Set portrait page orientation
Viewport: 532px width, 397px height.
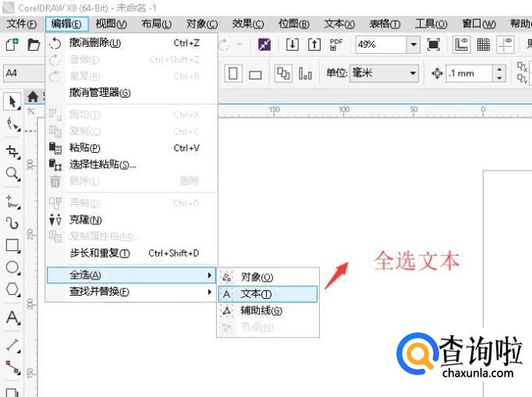[233, 73]
